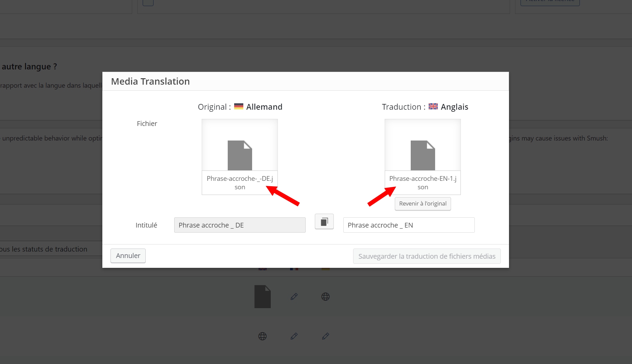This screenshot has width=632, height=364.
Task: Click the 'Phrase accroche _ EN' title field
Action: (x=409, y=225)
